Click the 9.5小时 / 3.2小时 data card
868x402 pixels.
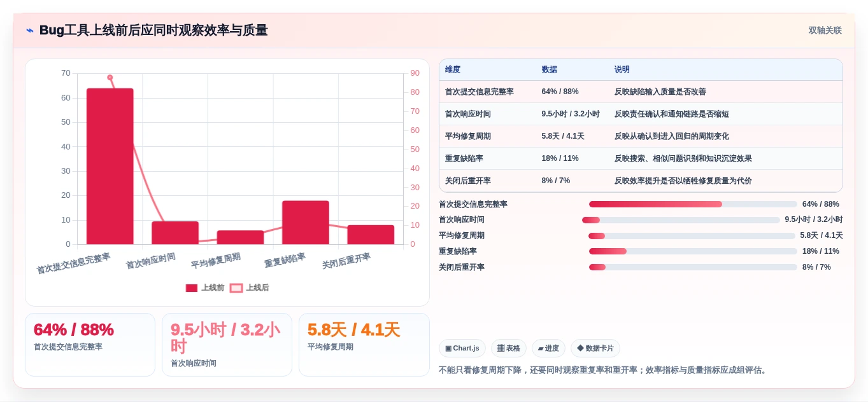point(227,345)
